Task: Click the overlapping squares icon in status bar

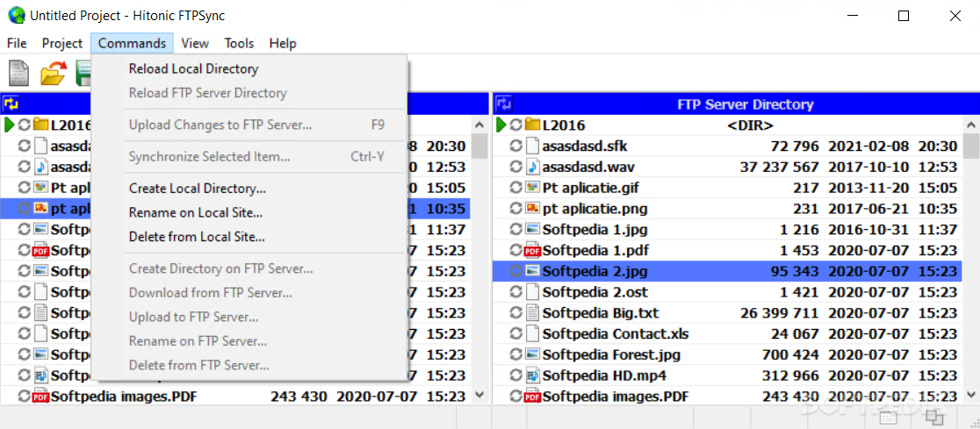Action: pyautogui.click(x=934, y=418)
